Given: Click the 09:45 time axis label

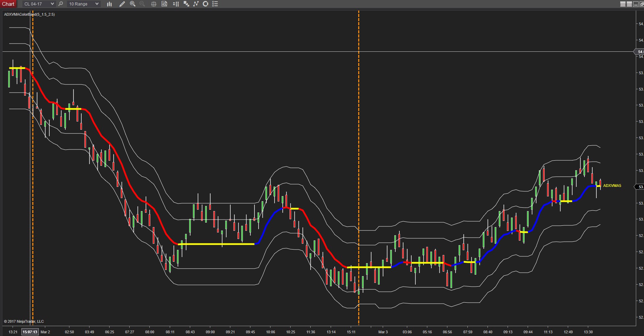Looking at the screenshot, I should click(x=250, y=332).
